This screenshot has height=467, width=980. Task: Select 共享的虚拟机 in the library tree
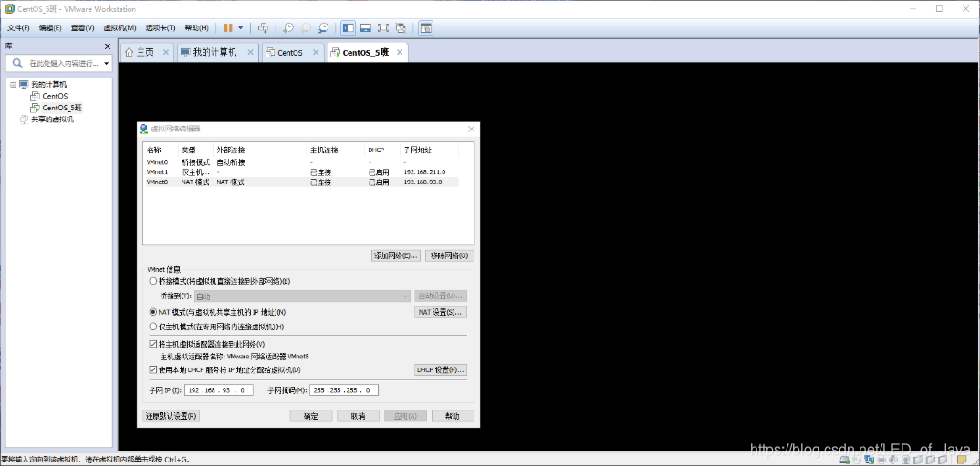[x=53, y=119]
